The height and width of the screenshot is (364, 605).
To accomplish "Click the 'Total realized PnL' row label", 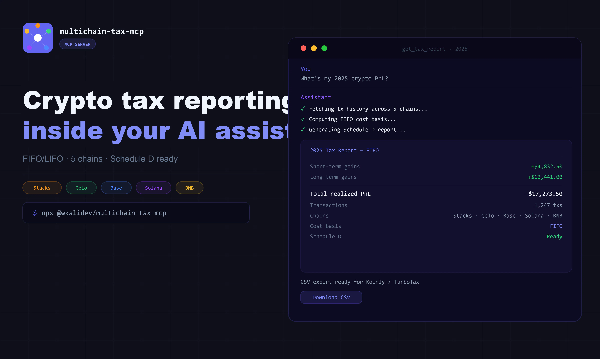I will 340,194.
